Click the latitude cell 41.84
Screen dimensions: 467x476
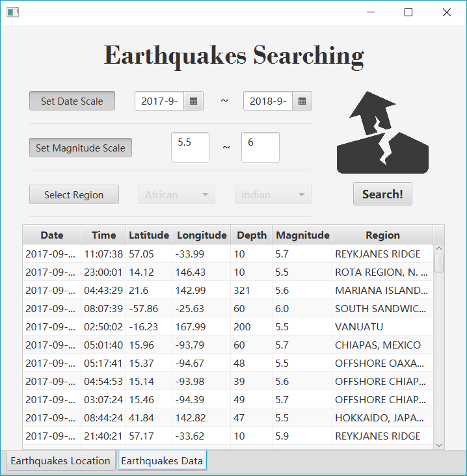point(149,417)
